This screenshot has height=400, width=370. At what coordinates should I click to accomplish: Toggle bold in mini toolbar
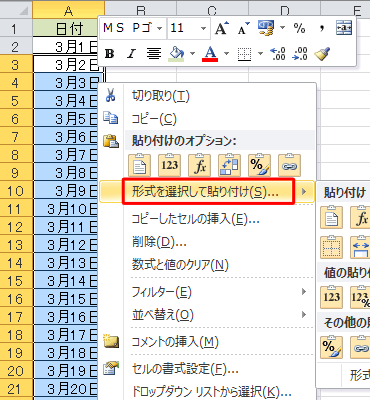pos(110,54)
